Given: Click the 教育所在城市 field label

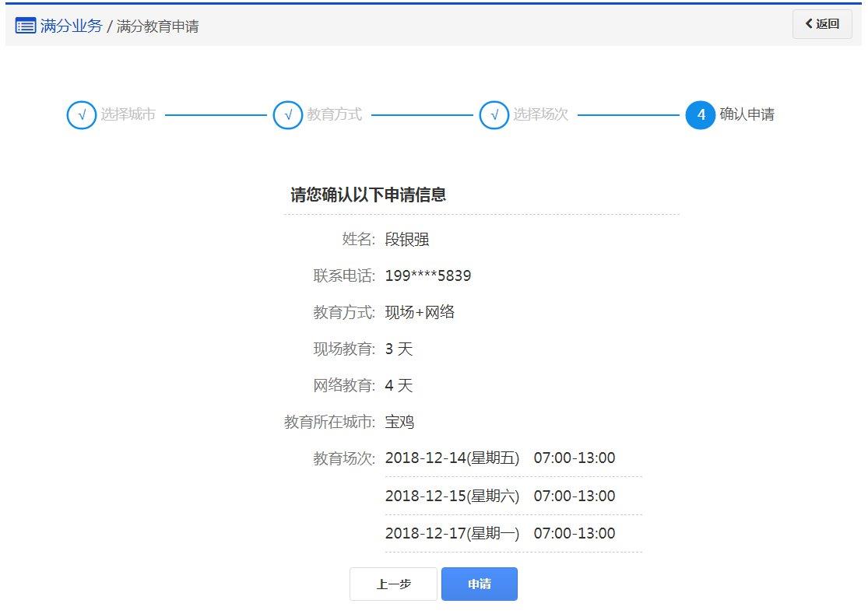Looking at the screenshot, I should click(330, 422).
